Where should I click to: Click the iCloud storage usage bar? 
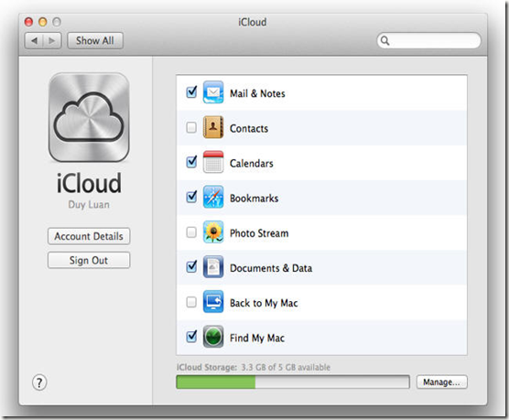(293, 382)
